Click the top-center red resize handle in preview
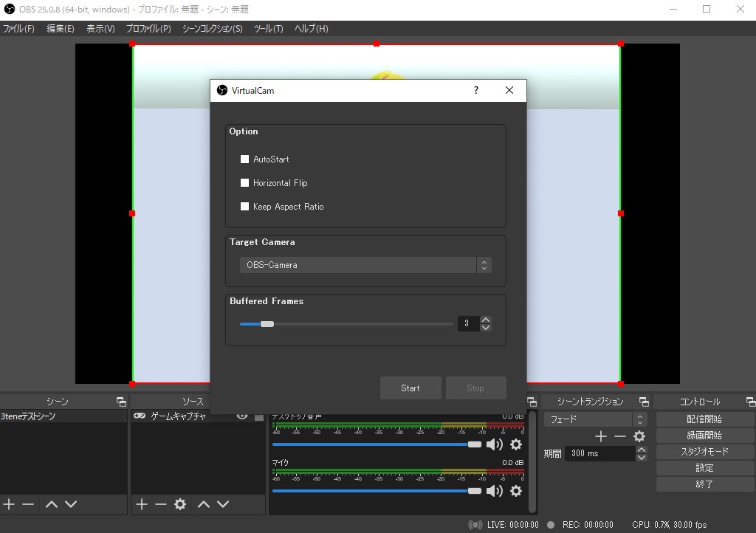 click(377, 44)
